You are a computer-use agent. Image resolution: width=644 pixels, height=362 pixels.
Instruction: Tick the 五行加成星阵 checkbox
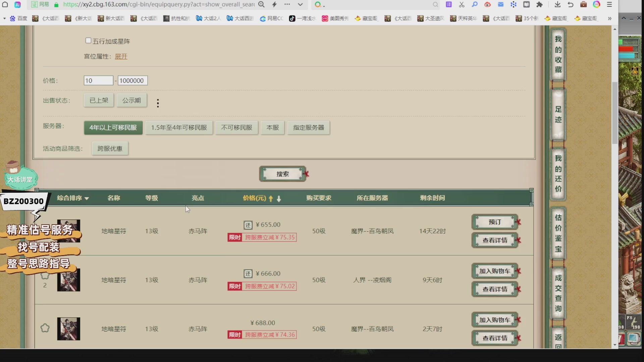tap(88, 41)
